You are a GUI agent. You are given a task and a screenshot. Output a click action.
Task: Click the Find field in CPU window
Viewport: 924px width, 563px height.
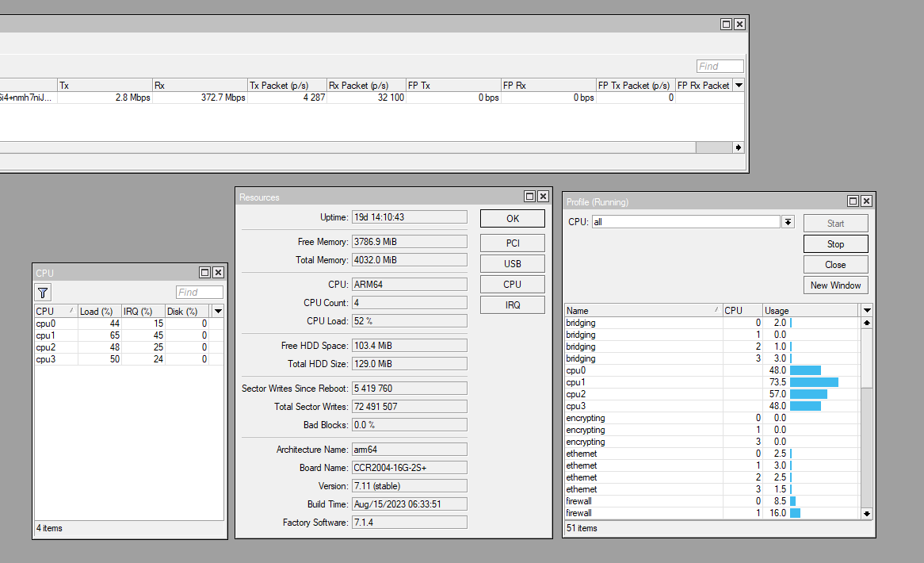coord(199,293)
